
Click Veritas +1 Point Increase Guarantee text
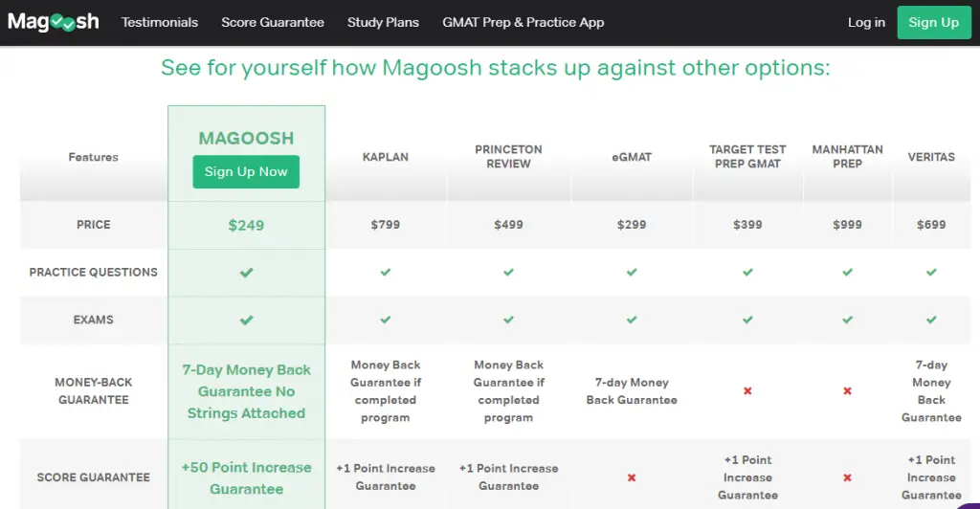(931, 477)
